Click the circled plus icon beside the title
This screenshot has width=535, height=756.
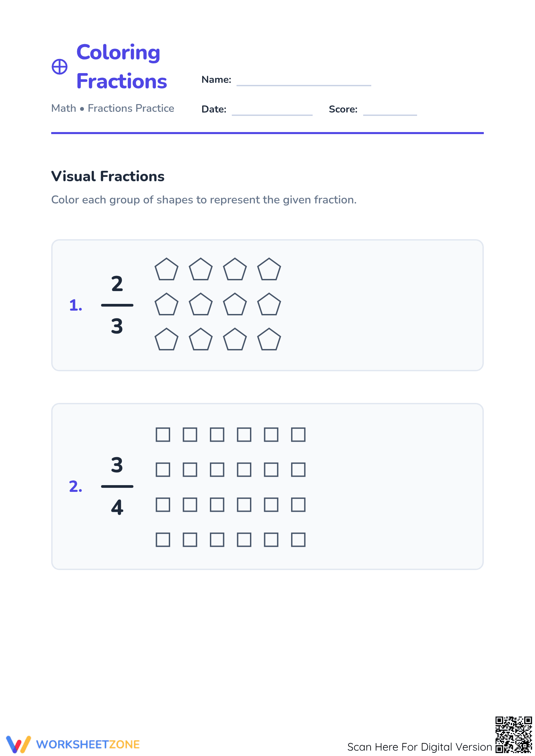pyautogui.click(x=60, y=67)
